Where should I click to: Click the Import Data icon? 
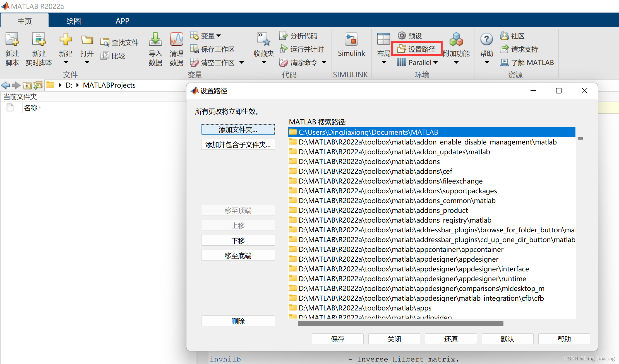(155, 40)
